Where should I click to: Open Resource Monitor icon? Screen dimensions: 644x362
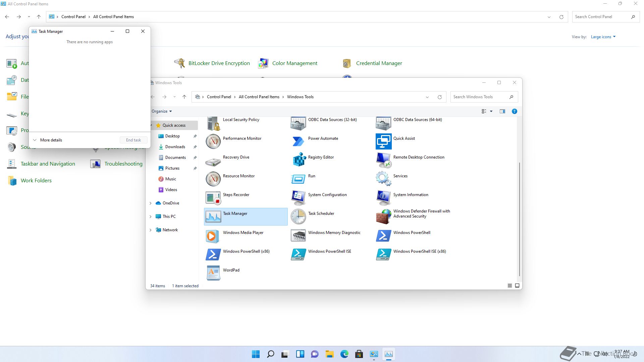pyautogui.click(x=213, y=179)
